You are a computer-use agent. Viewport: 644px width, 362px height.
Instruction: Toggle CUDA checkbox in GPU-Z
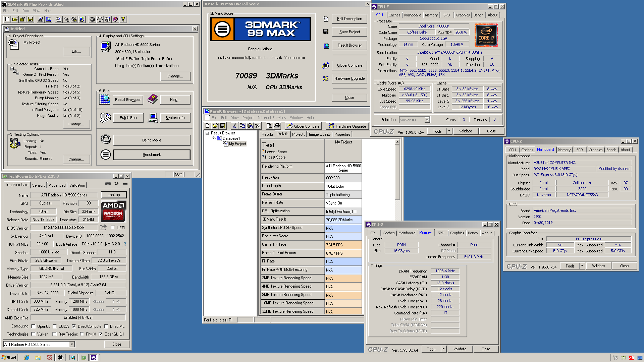coord(55,326)
